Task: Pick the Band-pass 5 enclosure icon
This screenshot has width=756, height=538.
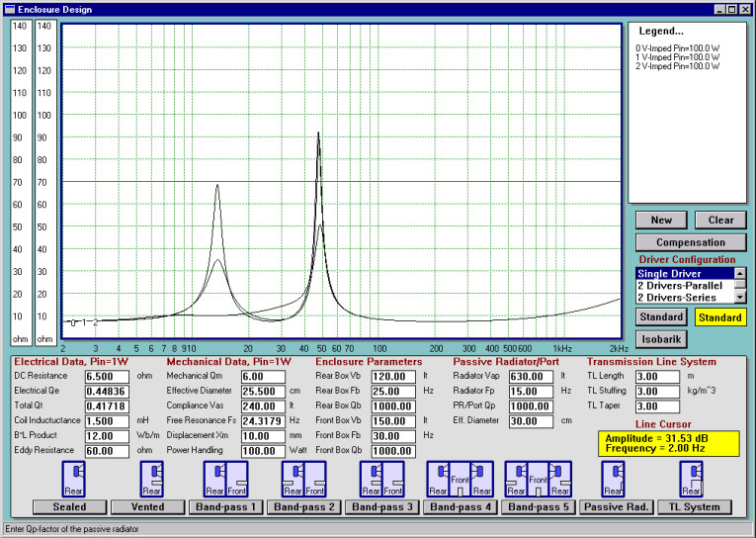Action: click(540, 479)
